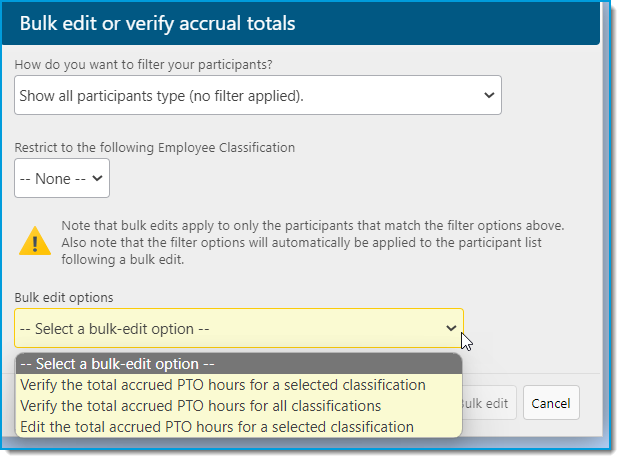This screenshot has width=622, height=461.
Task: Open the Employee Classification None dropdown
Action: click(62, 178)
